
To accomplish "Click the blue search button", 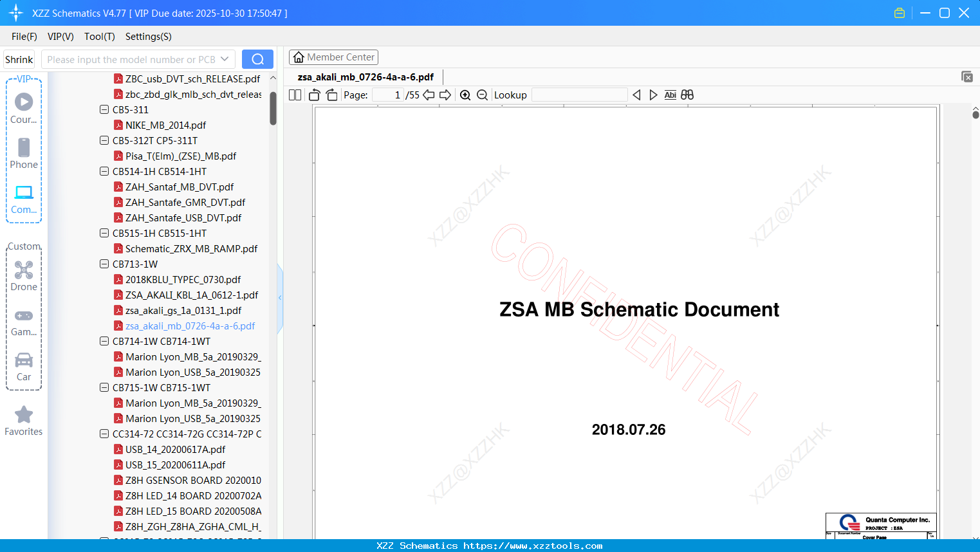I will (x=257, y=59).
